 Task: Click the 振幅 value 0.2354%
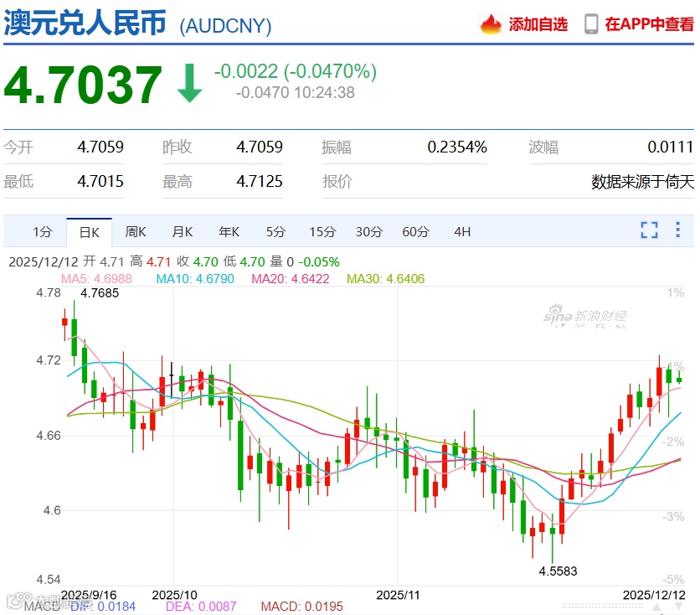457,147
